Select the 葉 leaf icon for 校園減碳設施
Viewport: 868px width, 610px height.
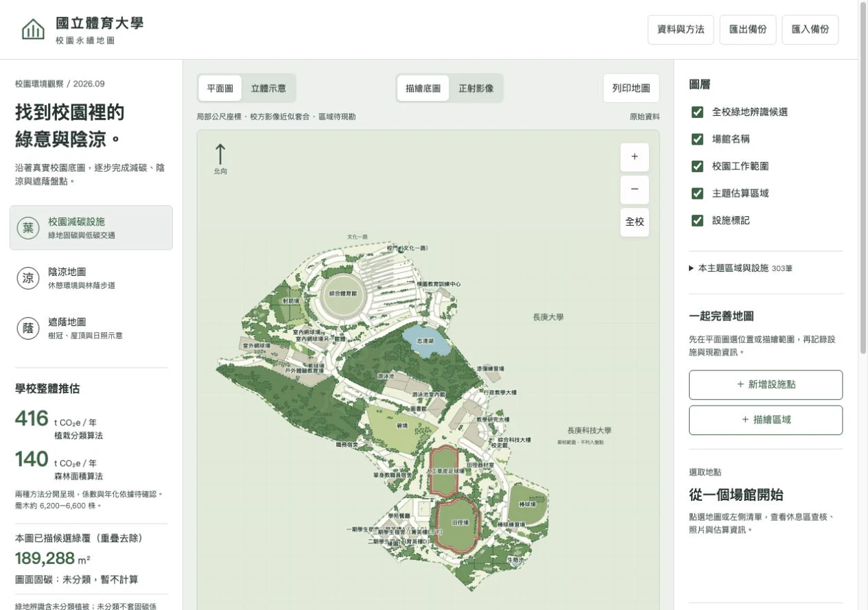pyautogui.click(x=28, y=228)
